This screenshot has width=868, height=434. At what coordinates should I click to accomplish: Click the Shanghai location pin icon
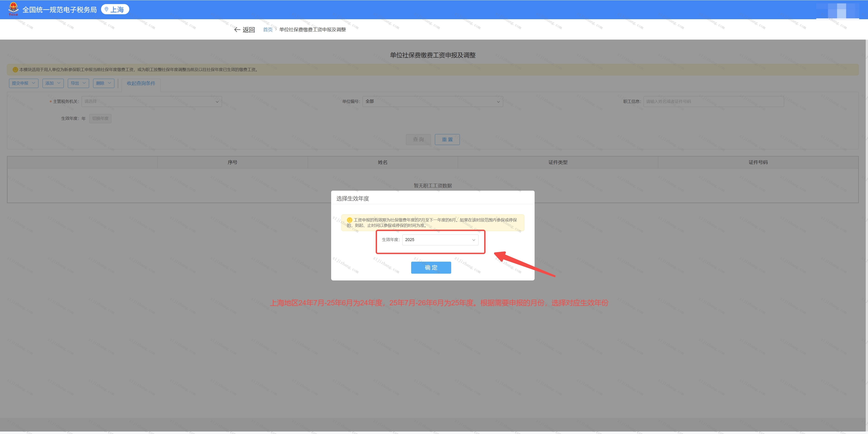coord(106,9)
